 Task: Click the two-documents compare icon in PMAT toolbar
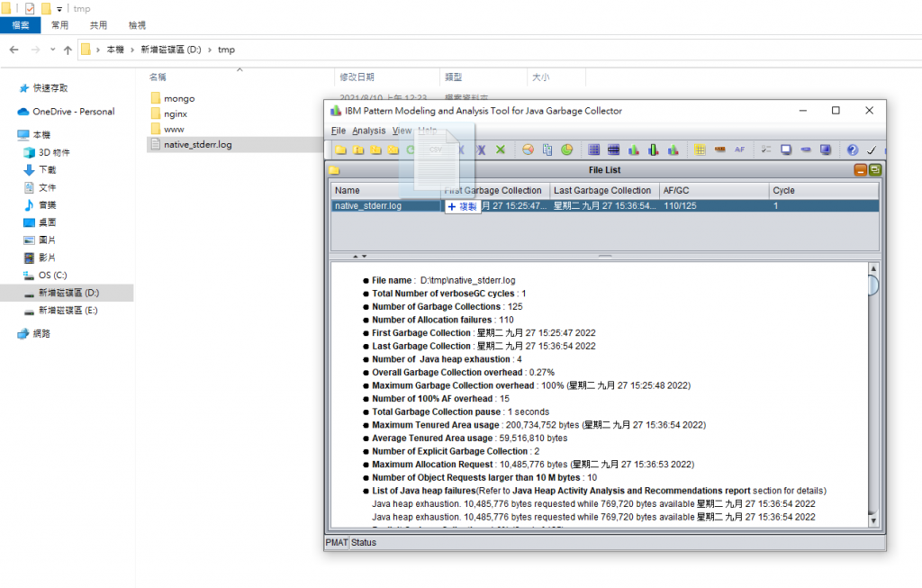coord(547,150)
